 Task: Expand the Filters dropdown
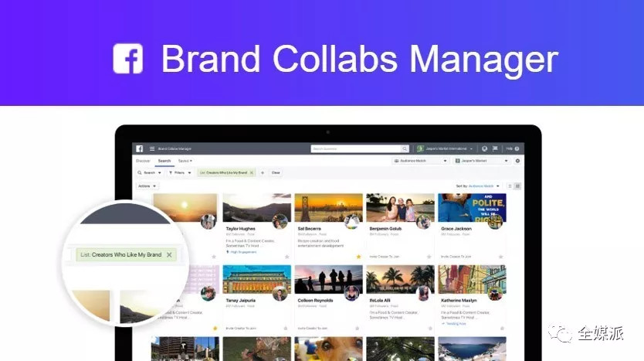[180, 172]
